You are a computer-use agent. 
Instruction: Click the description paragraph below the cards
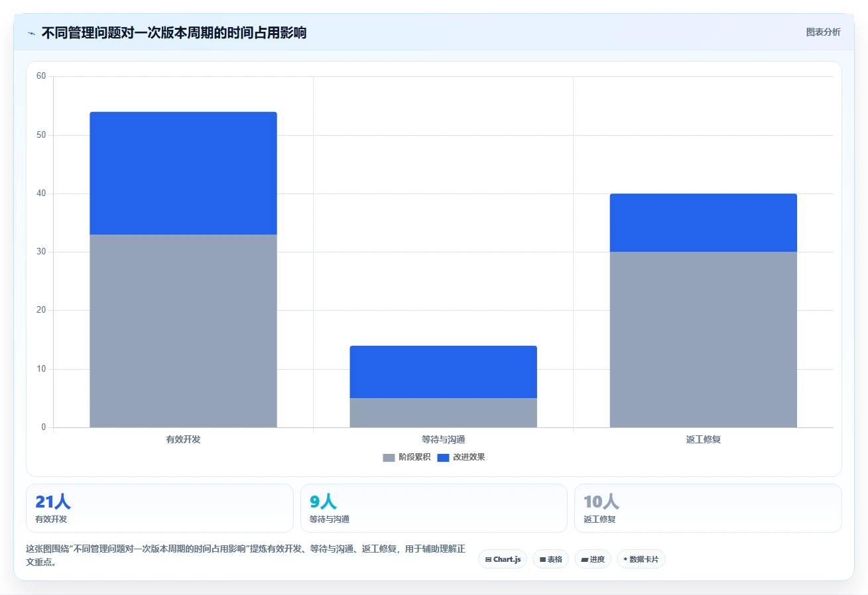coord(245,555)
